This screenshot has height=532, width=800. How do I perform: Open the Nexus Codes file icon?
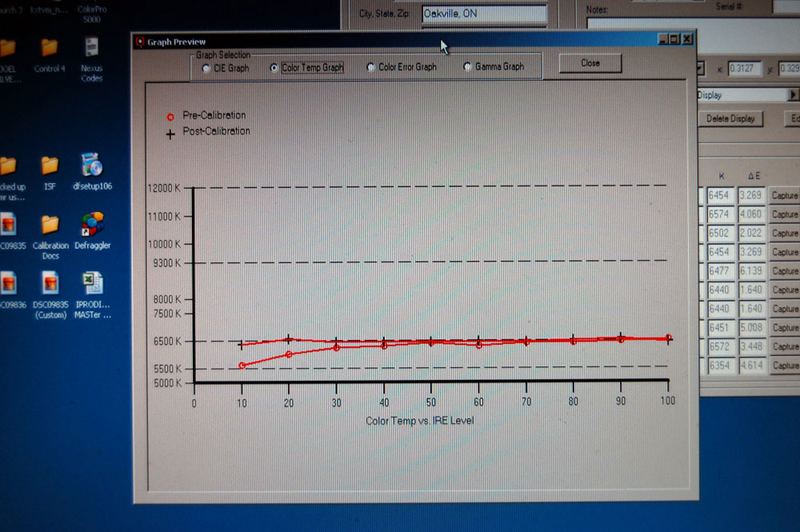pos(92,49)
